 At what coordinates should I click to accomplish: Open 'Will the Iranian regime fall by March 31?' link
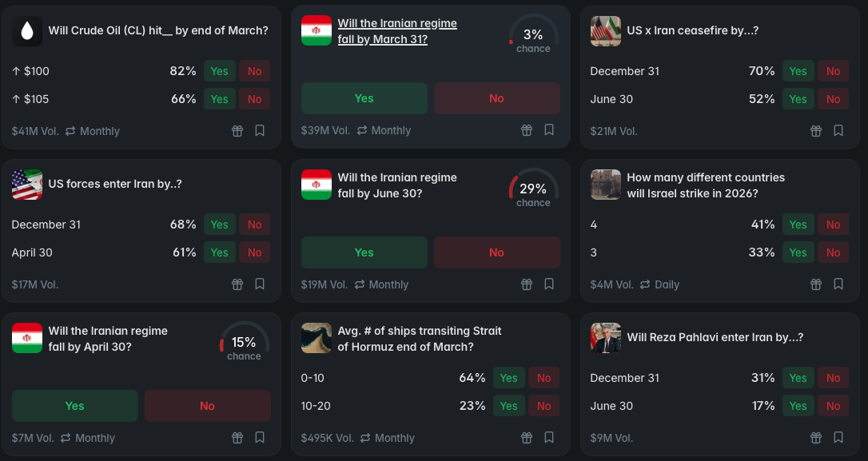pyautogui.click(x=397, y=31)
